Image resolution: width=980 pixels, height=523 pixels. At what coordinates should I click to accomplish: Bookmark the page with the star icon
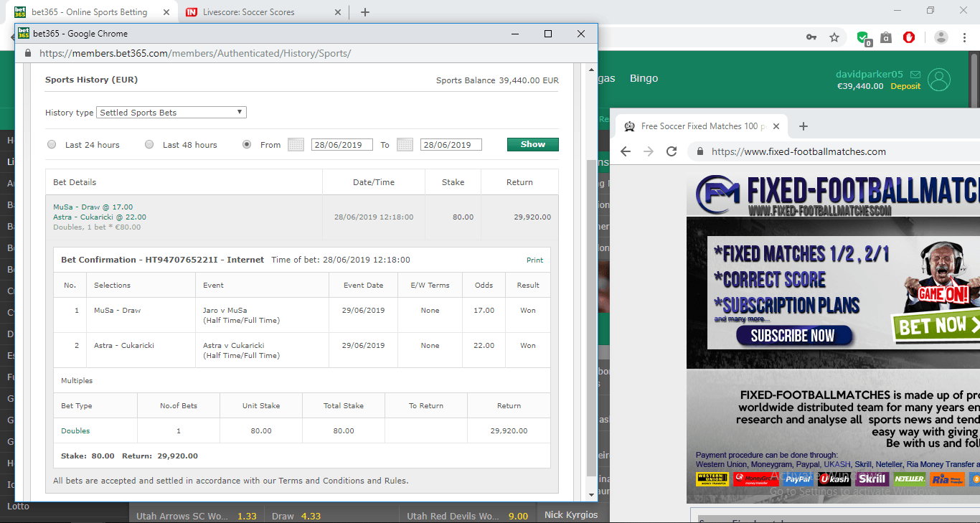[834, 37]
